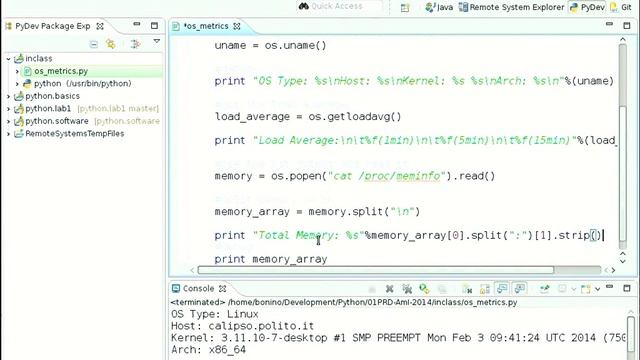Maximize the Console view
The height and width of the screenshot is (360, 640).
pos(627,288)
